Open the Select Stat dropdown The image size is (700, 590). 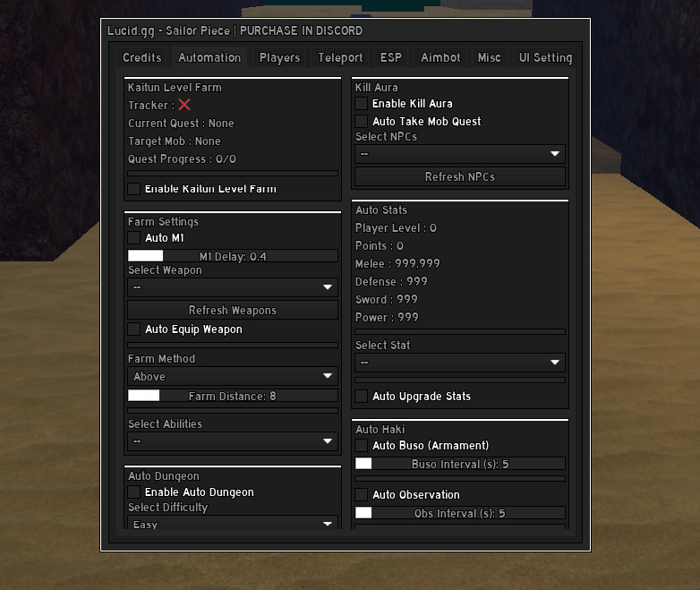[x=460, y=363]
